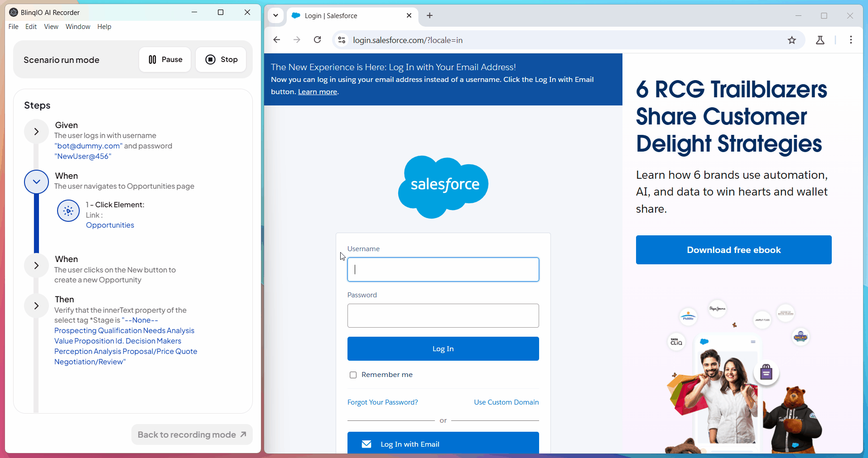Image resolution: width=868 pixels, height=458 pixels.
Task: Click Download free ebook
Action: [x=733, y=250]
